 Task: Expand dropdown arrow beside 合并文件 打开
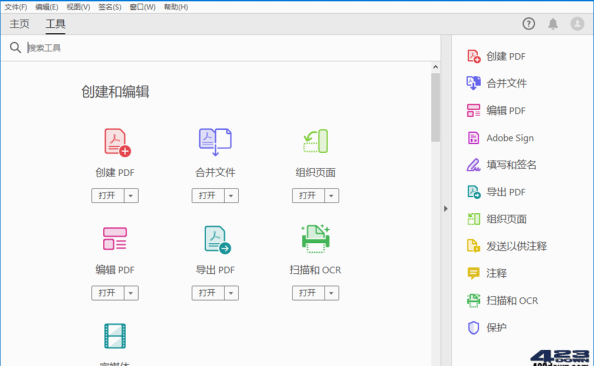(x=231, y=196)
